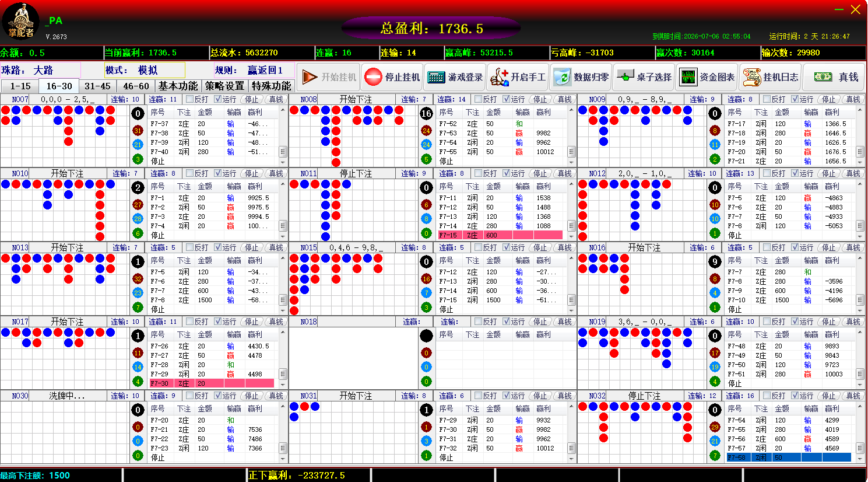The width and height of the screenshot is (868, 482).
Task: Toggle 反打 checkbox for table N007
Action: tap(189, 99)
